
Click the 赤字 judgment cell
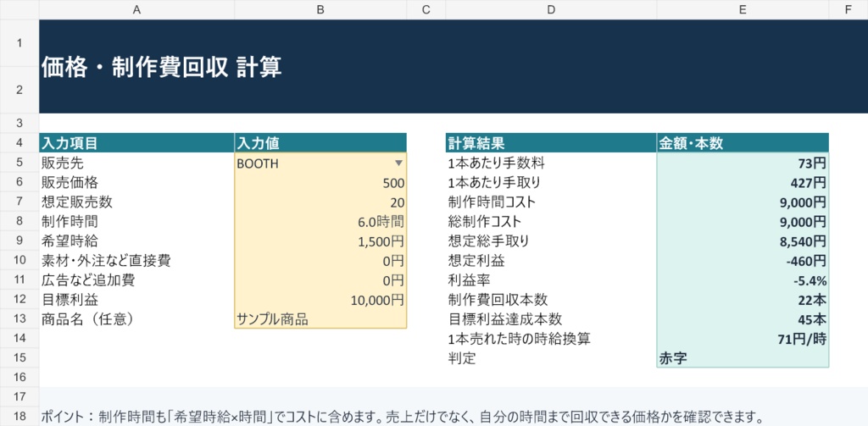coord(743,358)
